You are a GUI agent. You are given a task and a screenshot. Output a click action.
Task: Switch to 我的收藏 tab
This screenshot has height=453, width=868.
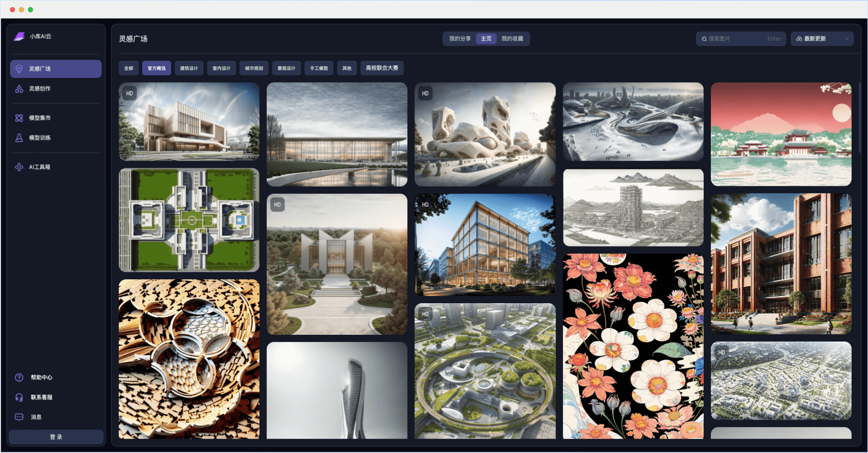[x=512, y=39]
